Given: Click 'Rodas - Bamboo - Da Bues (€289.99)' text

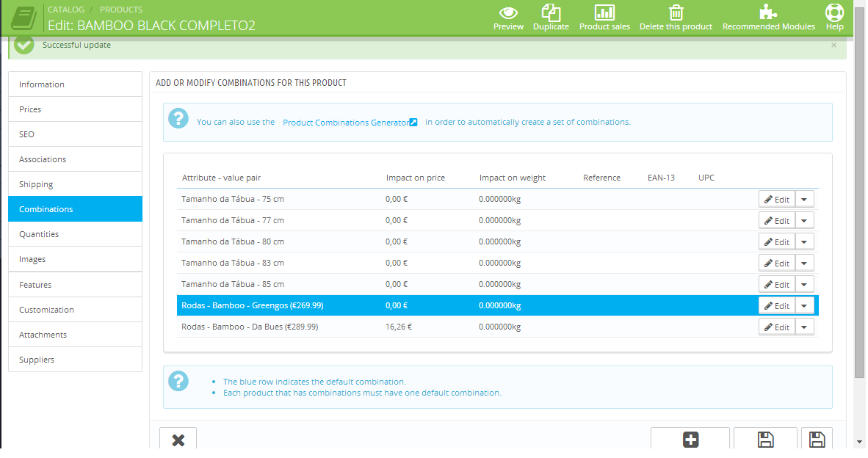Looking at the screenshot, I should pos(250,327).
